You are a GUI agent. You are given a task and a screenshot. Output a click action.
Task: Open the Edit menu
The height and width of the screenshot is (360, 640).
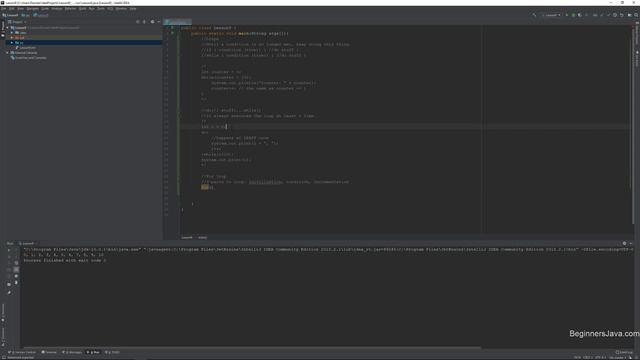[12, 9]
